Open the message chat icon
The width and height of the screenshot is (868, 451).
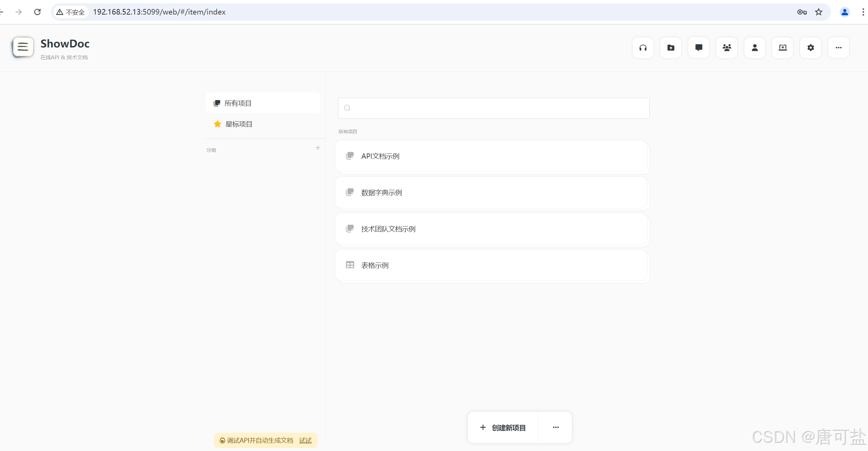tap(699, 48)
